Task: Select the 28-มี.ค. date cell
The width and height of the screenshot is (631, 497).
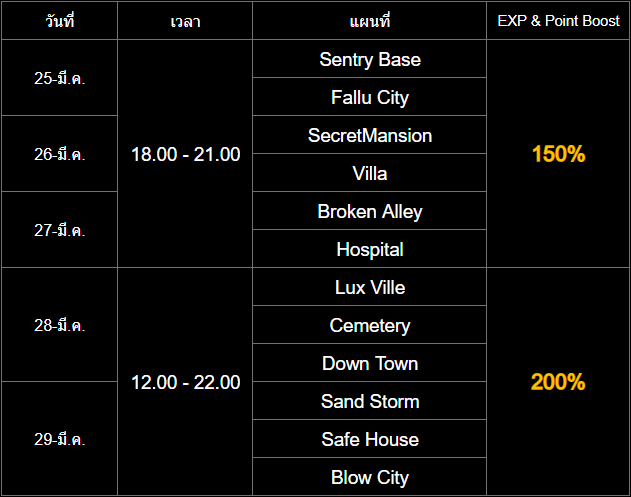Action: (x=60, y=325)
